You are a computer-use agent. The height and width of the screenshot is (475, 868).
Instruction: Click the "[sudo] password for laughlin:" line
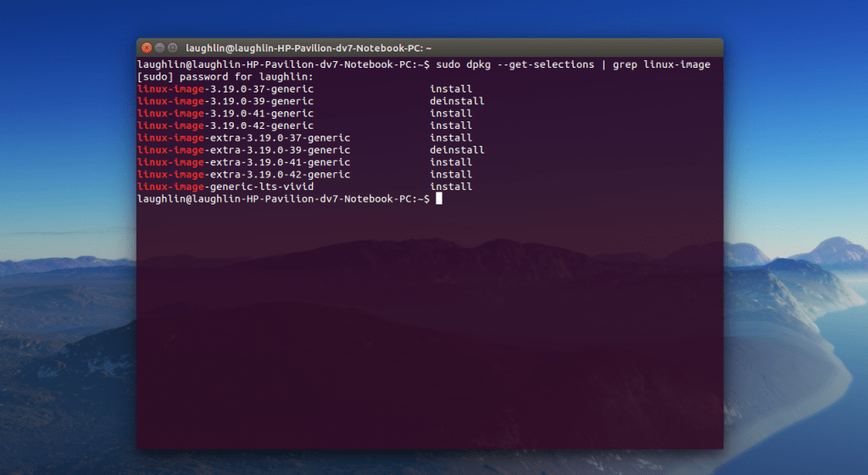tap(225, 77)
